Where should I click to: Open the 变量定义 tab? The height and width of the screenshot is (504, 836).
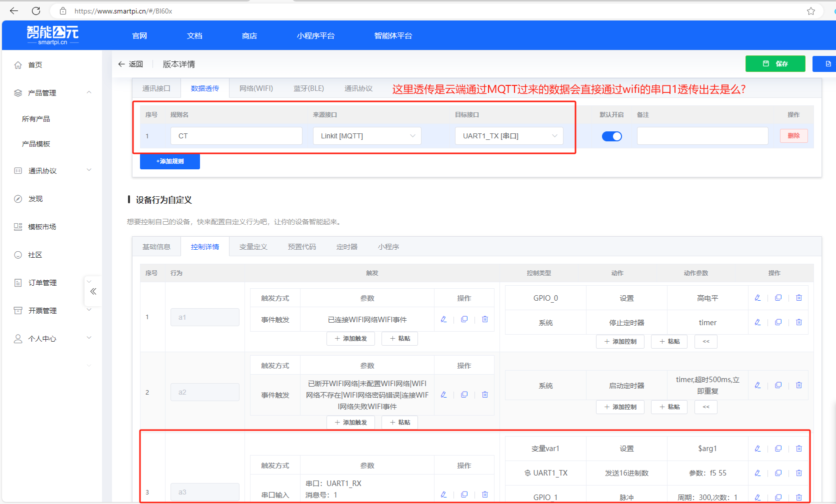click(x=253, y=247)
